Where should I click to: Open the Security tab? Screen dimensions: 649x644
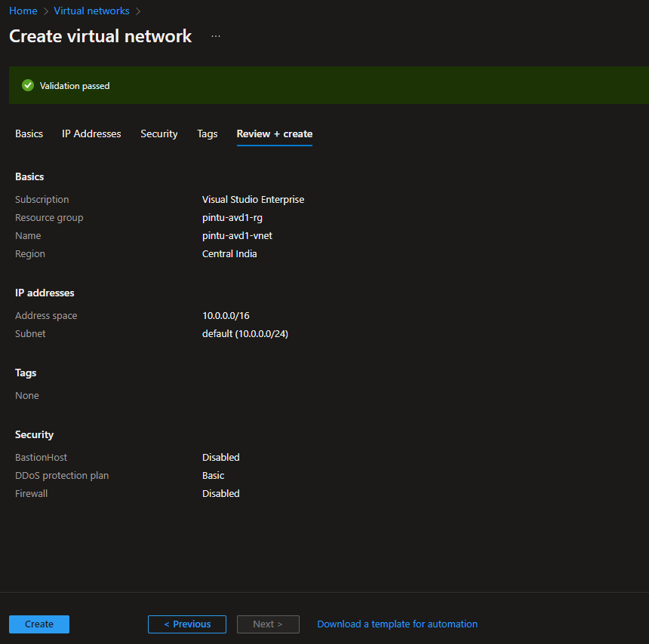159,133
